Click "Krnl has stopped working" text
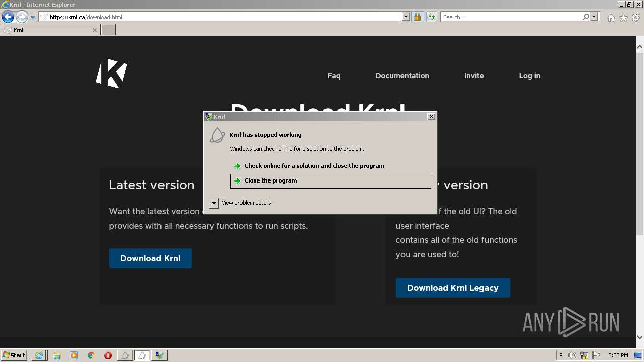Viewport: 644px width, 362px height. tap(266, 135)
